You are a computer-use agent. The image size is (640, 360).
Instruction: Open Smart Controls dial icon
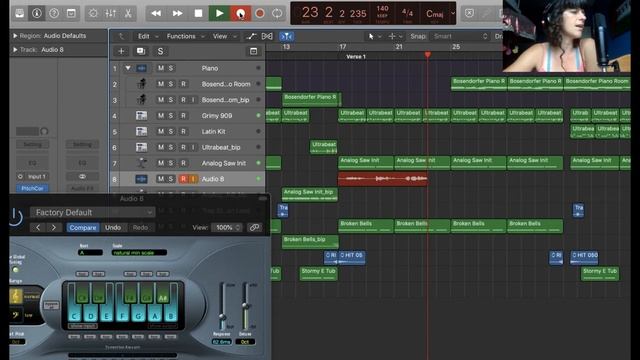pos(93,13)
